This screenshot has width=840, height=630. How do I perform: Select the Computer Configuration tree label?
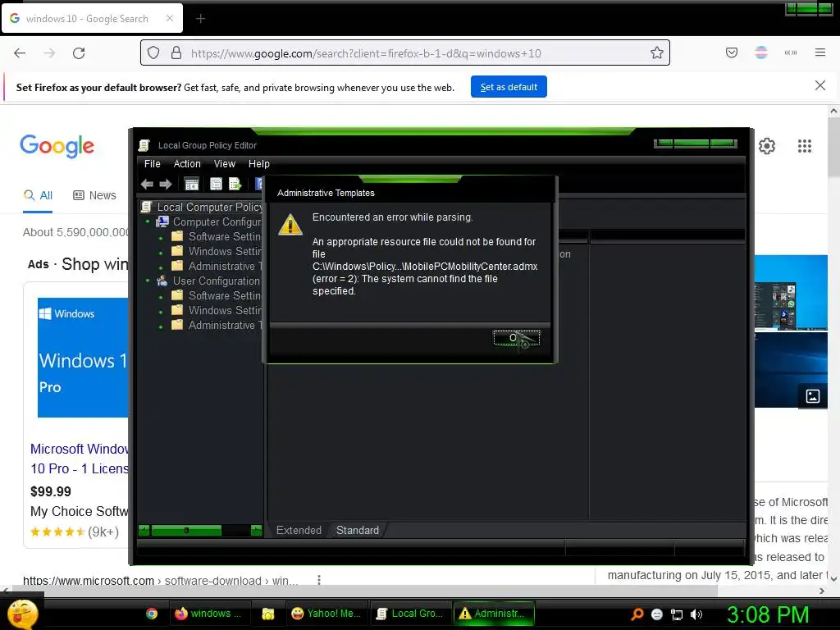pyautogui.click(x=217, y=221)
